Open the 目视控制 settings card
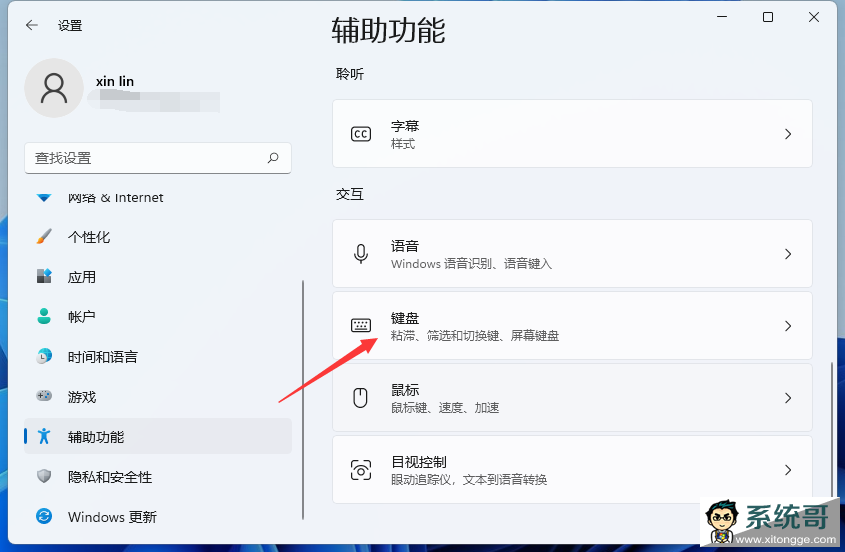The image size is (845, 552). (572, 470)
